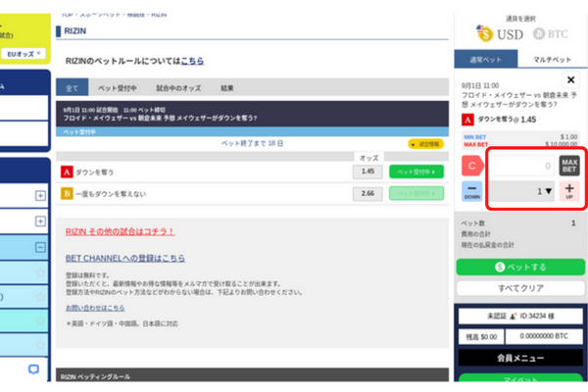Click the フロイド・メイウェザー vs 朝倉未来 match header
The width and height of the screenshot is (588, 392).
click(x=252, y=114)
